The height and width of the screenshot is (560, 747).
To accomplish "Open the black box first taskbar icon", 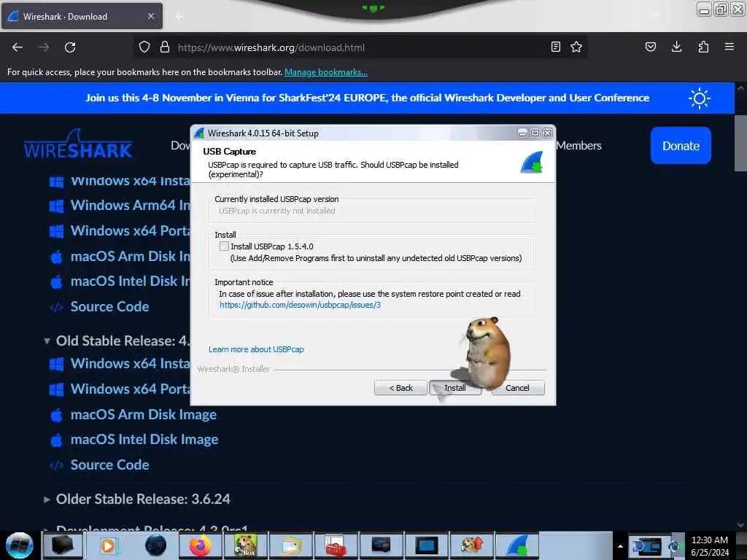I will click(x=63, y=545).
